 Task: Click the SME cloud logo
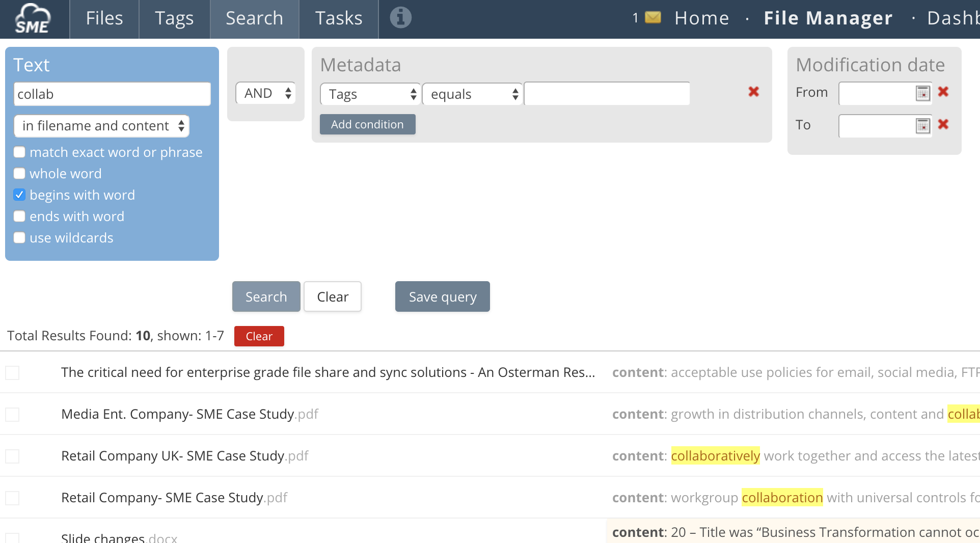click(33, 19)
